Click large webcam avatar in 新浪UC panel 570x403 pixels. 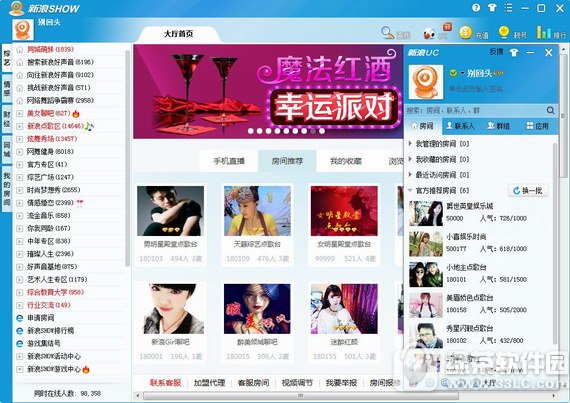point(426,82)
